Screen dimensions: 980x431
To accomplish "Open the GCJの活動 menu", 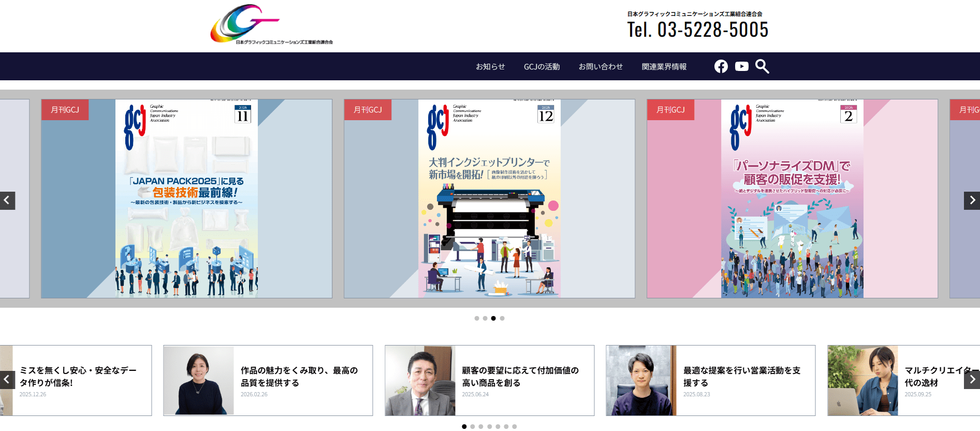I will (542, 67).
